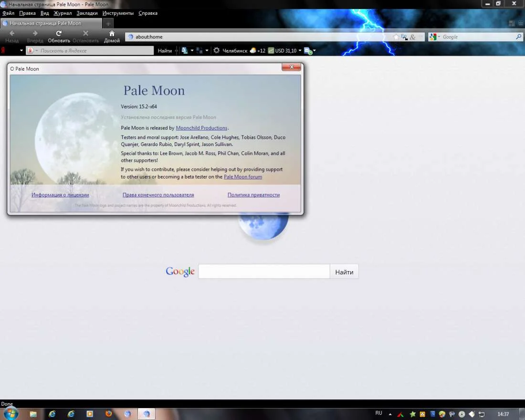Click the page translation icon on Yandex bar
Viewport: 525px width, 420px height.
(185, 51)
